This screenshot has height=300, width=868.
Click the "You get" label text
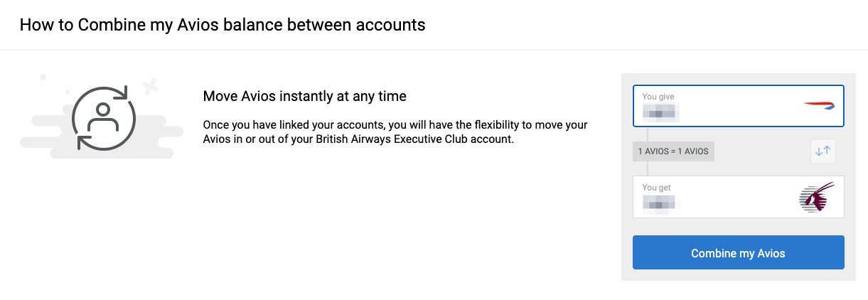(656, 188)
